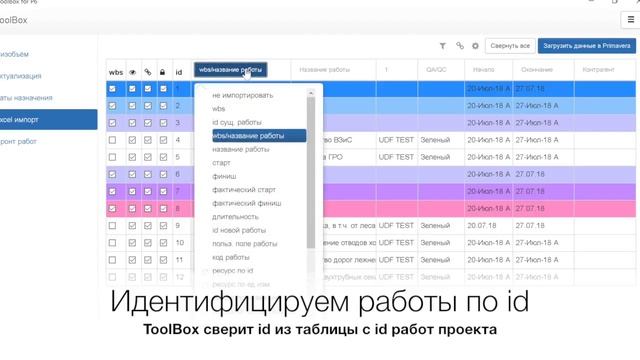
Task: Toggle lock checkbox in row 11
Action: tap(163, 260)
